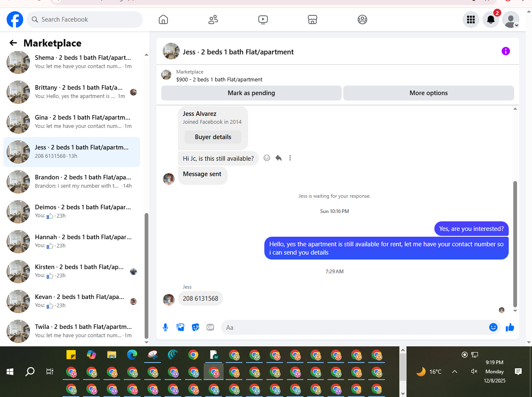
Task: Open the weather widget showing 16°C
Action: 429,372
